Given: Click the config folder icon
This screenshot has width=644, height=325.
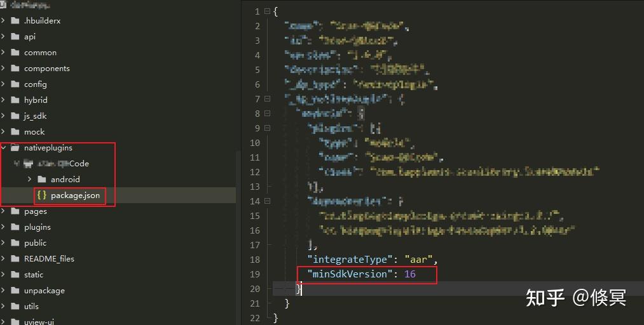Looking at the screenshot, I should point(15,84).
